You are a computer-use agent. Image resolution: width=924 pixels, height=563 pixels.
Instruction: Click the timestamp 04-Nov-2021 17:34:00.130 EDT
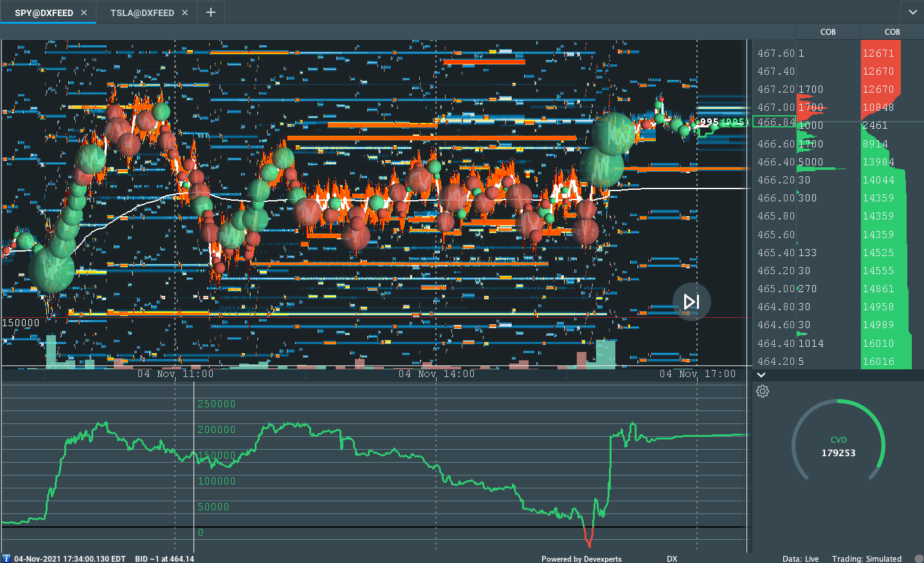coord(69,559)
